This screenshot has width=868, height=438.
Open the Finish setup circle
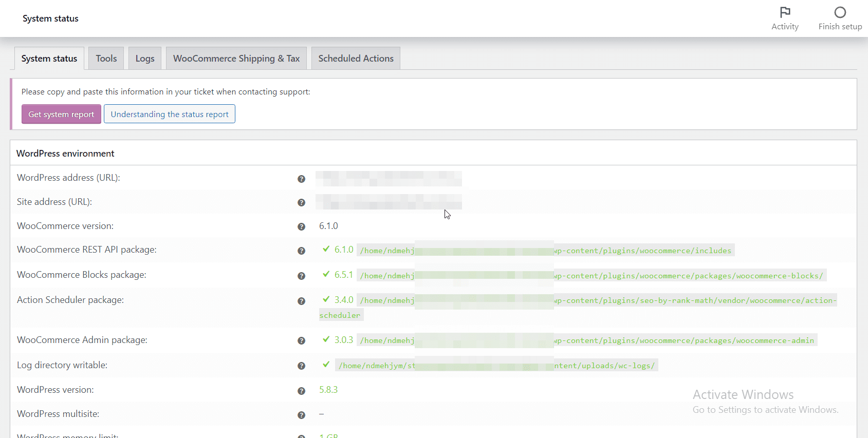point(840,18)
